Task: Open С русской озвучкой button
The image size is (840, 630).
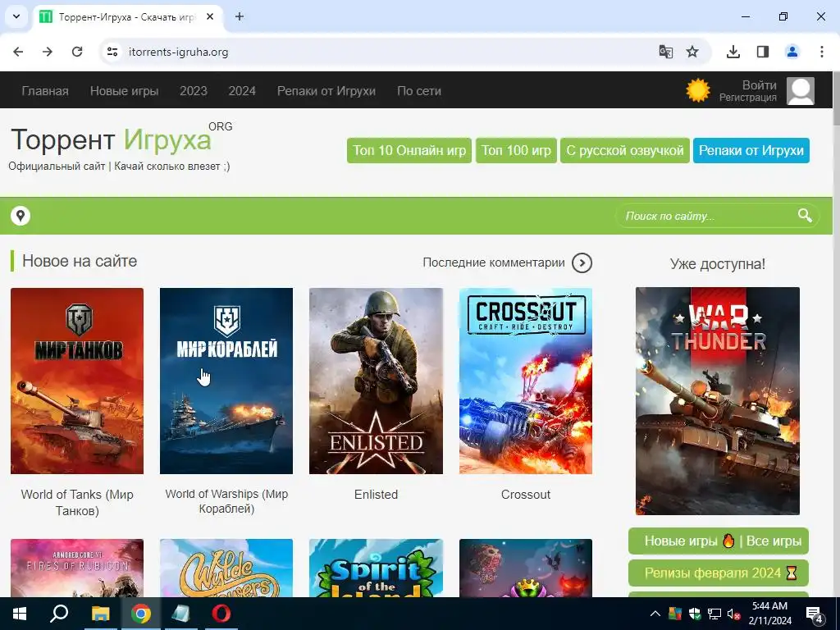Action: point(624,151)
